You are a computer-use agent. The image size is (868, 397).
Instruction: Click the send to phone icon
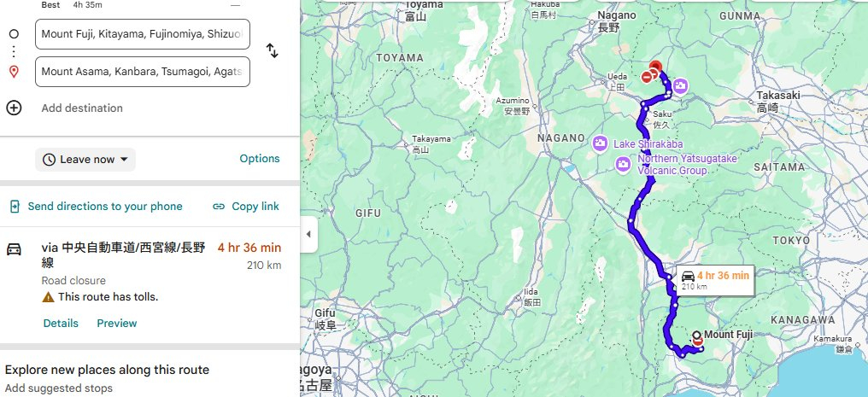click(x=15, y=206)
